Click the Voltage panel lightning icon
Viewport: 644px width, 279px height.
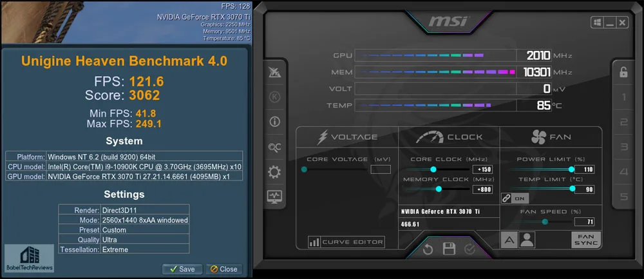coord(323,137)
